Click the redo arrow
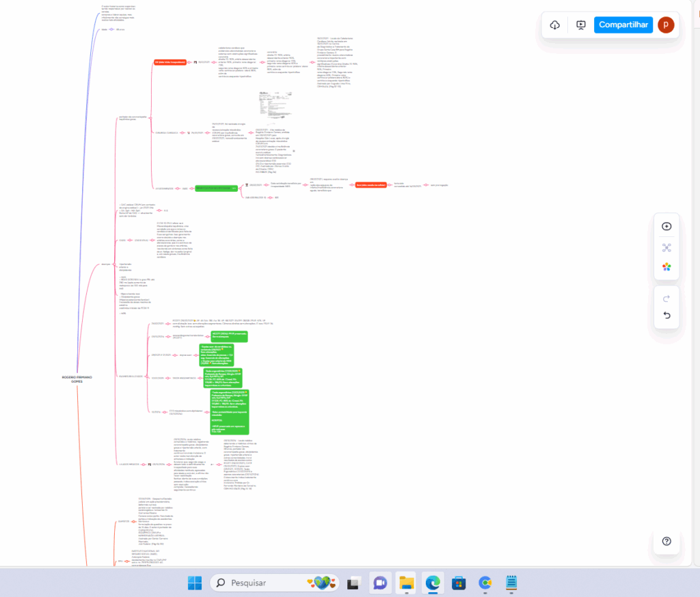Viewport: 700px width, 597px height. coord(667,298)
